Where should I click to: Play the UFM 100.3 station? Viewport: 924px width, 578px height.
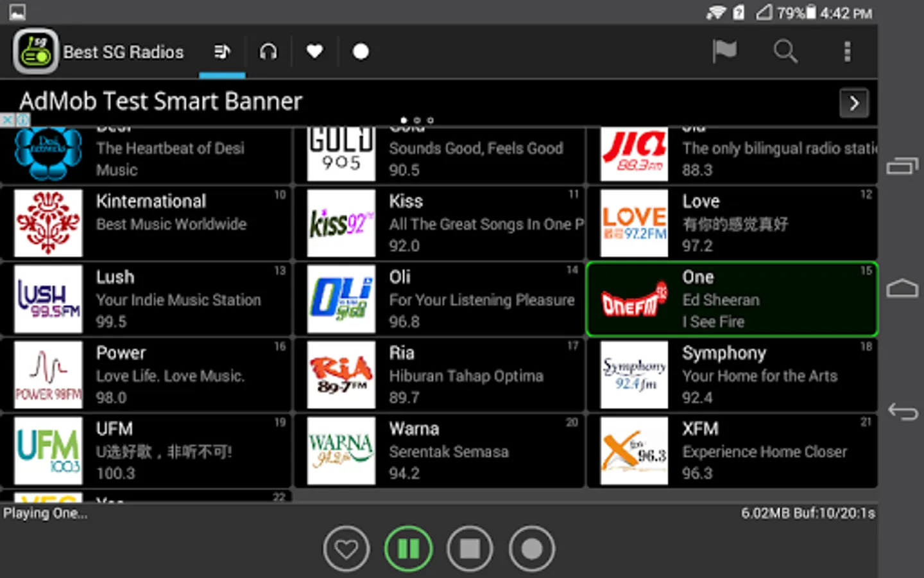(x=146, y=450)
